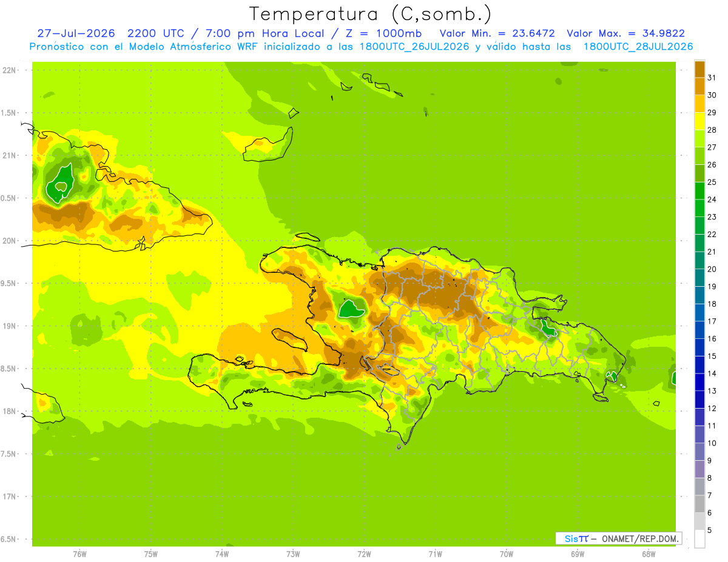Click white legend swatch below label 5
Viewport: 728px width, 562px height.
coord(699,539)
